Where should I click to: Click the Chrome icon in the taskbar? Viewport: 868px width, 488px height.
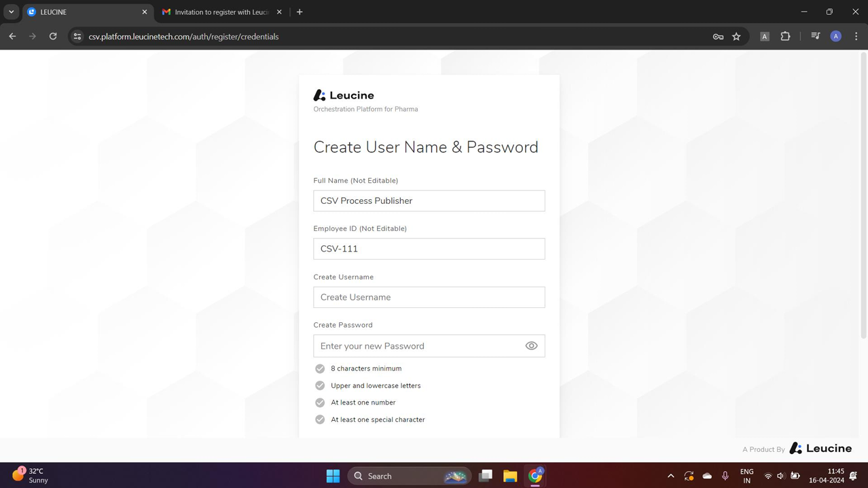pyautogui.click(x=535, y=476)
